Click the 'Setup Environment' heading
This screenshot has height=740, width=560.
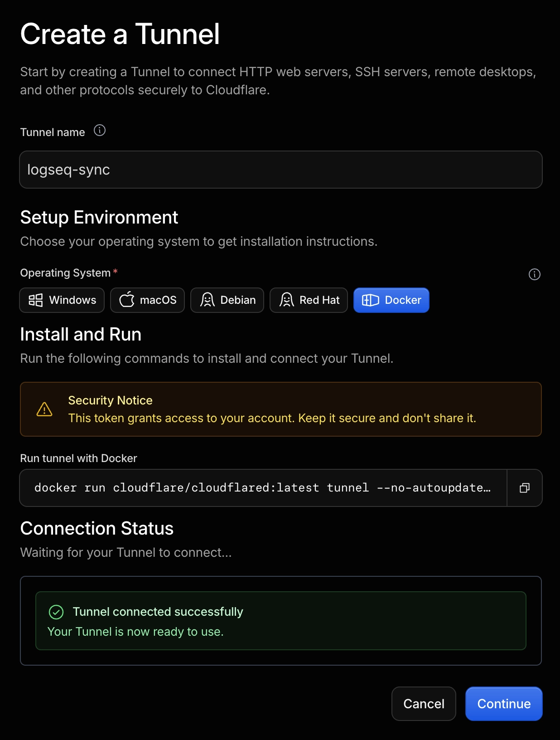99,218
